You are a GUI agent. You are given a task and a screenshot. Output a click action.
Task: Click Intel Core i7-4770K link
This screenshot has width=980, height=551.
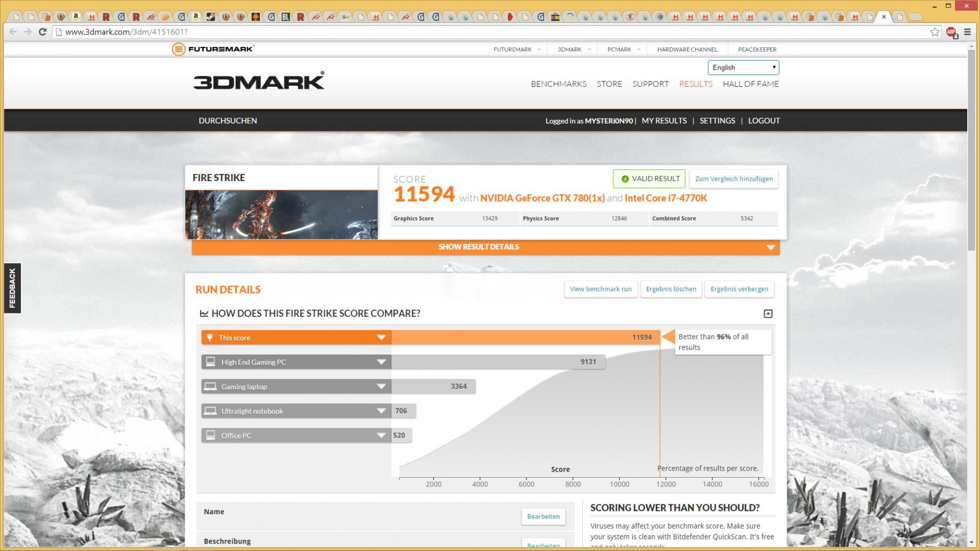tap(666, 198)
